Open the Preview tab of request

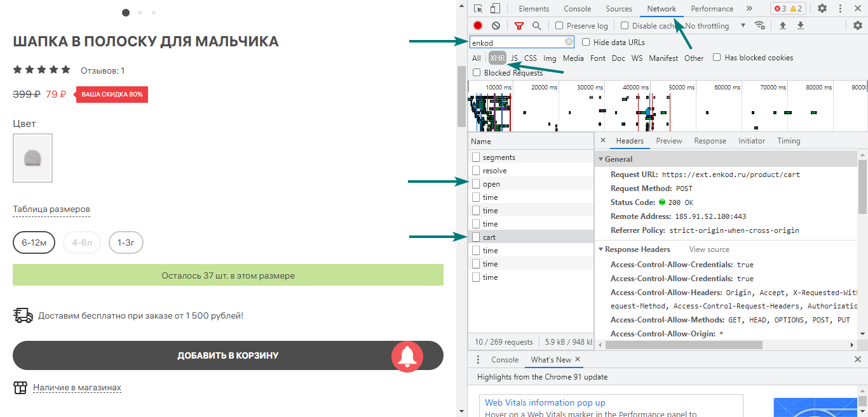tap(668, 141)
